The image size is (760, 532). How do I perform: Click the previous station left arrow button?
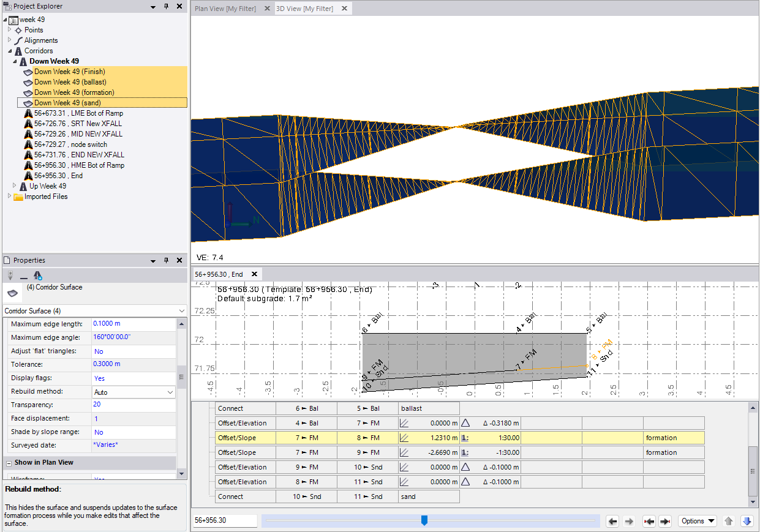point(612,521)
